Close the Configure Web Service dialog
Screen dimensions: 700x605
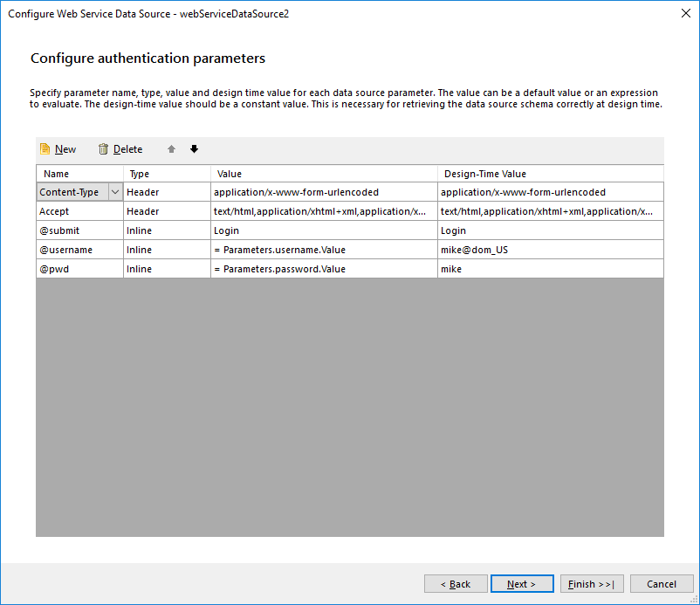pos(682,14)
